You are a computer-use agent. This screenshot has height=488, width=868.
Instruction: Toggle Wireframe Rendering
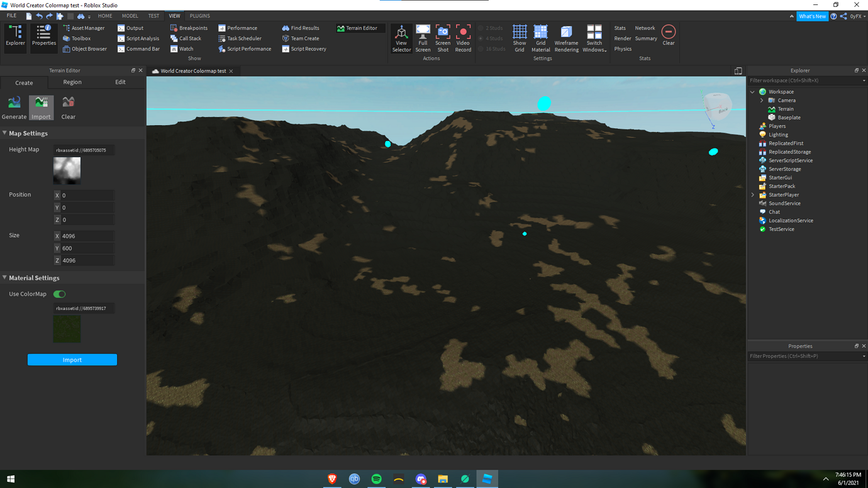566,38
